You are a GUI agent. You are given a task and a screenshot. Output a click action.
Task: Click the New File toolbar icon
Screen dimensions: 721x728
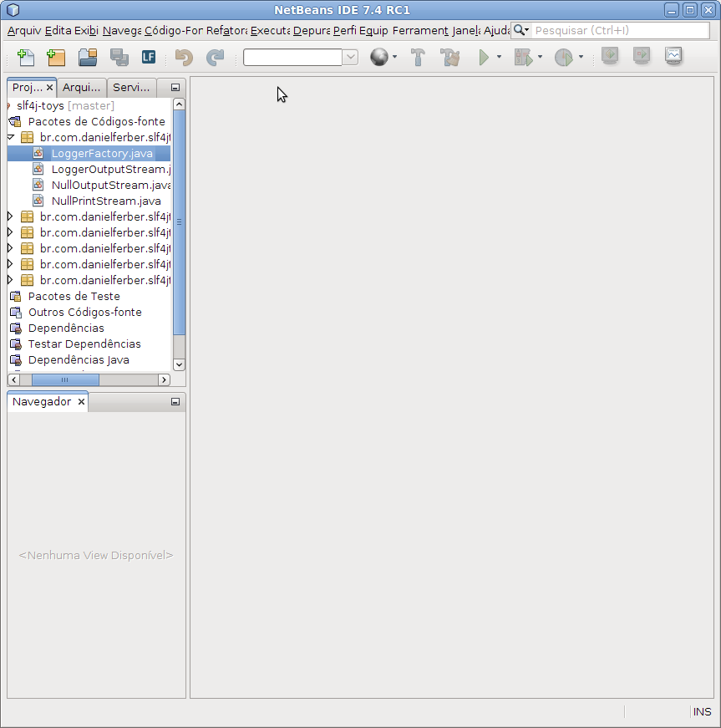click(x=26, y=57)
